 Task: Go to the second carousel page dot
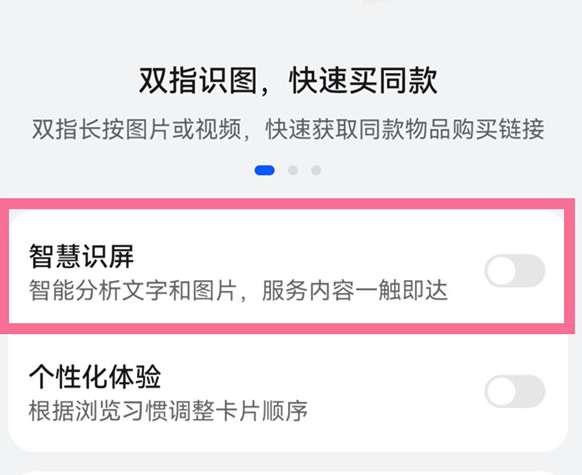click(x=293, y=170)
